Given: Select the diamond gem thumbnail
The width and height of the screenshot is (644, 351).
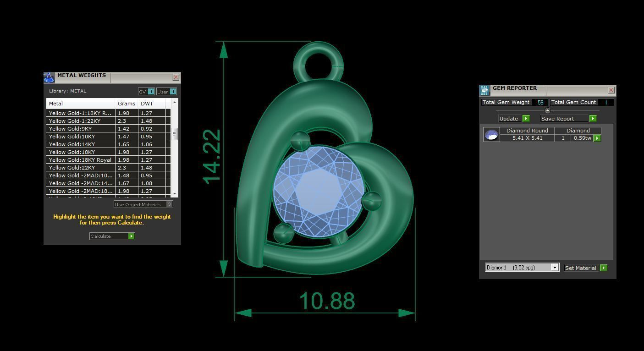Looking at the screenshot, I should (x=491, y=135).
